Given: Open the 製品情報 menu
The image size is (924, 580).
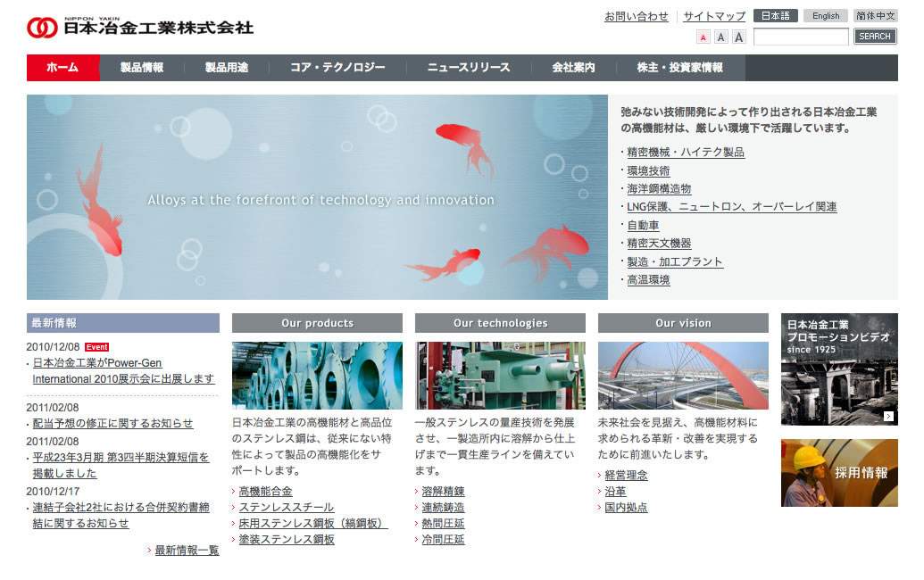Looking at the screenshot, I should (142, 68).
